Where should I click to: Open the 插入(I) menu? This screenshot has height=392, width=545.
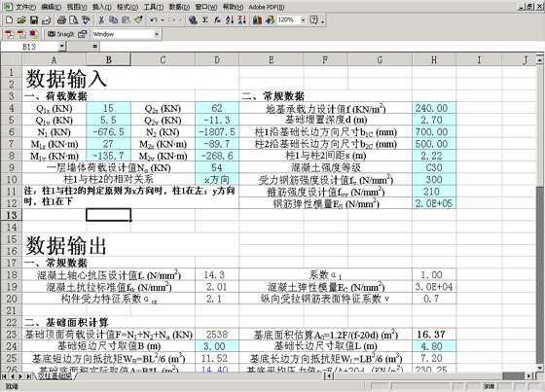tap(102, 7)
